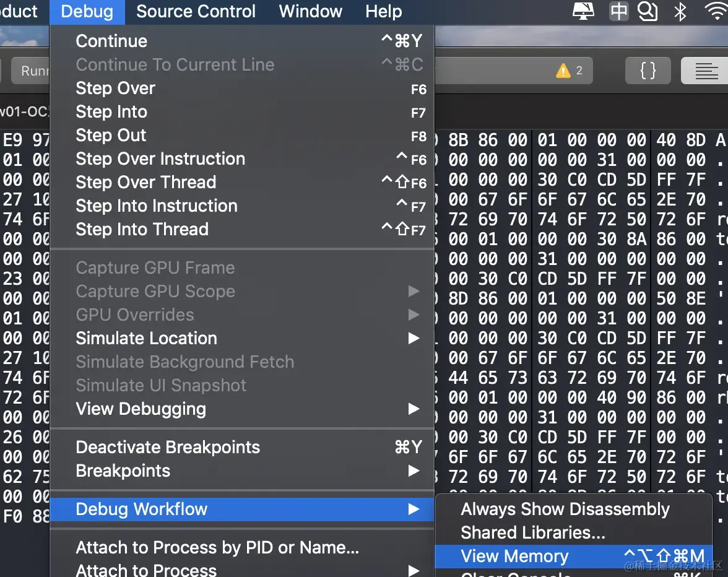
Task: Click the 中 input source icon
Action: coord(618,11)
